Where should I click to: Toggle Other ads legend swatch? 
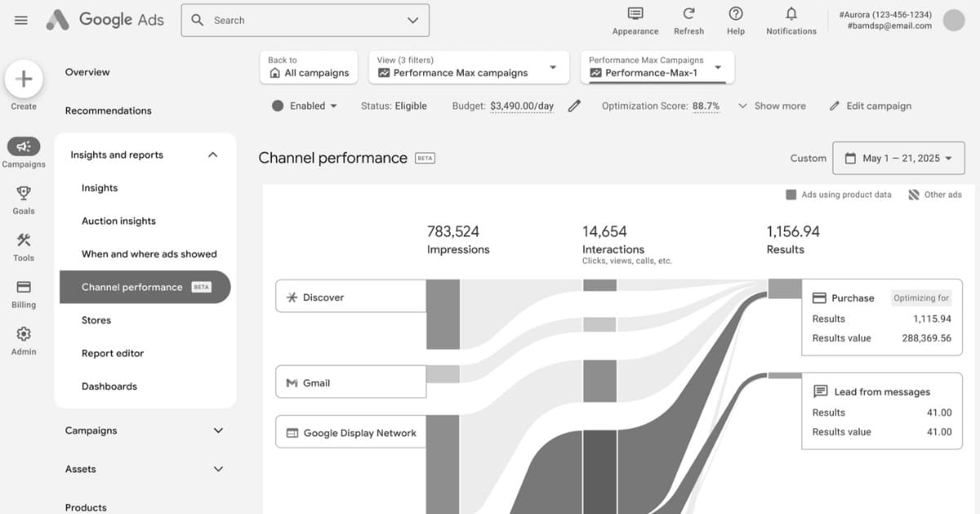[x=913, y=195]
